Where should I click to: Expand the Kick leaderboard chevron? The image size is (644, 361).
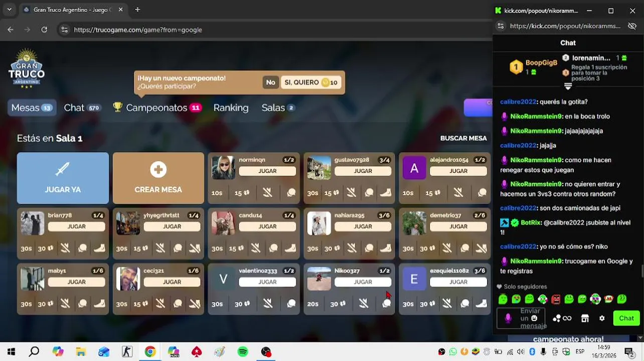click(x=568, y=86)
